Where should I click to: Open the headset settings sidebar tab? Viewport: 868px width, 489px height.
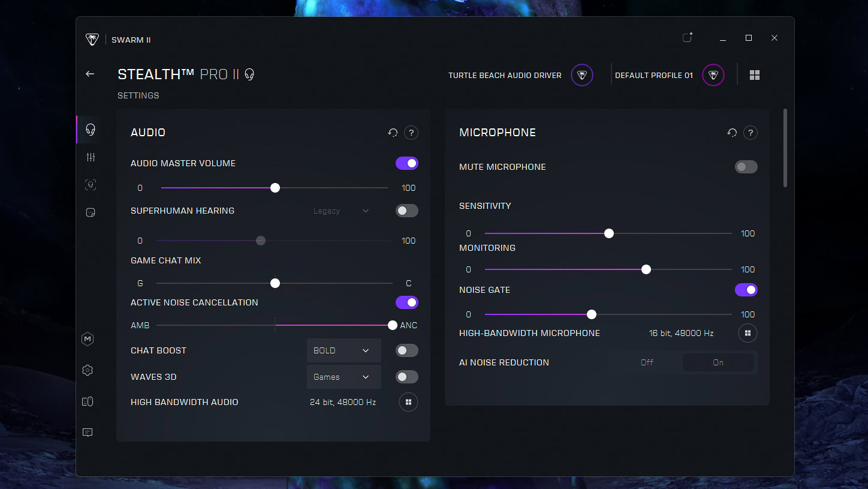point(91,129)
